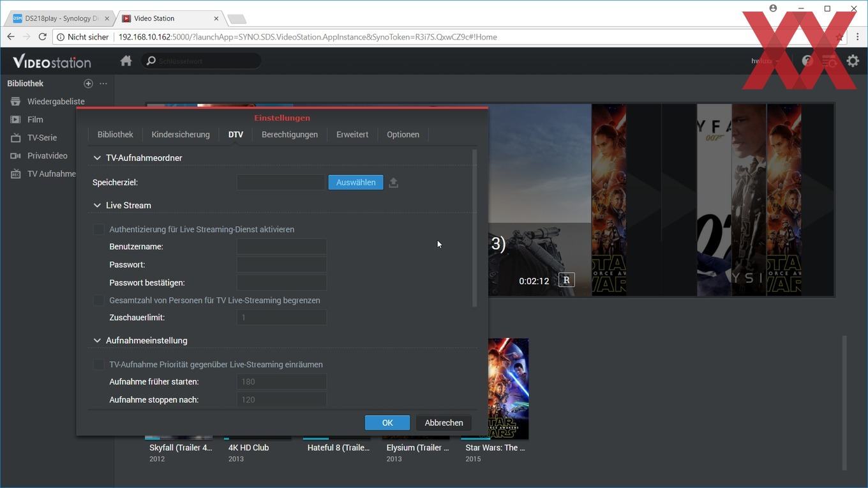The image size is (868, 488).
Task: Switch to DS218play Synology tab
Action: coord(61,19)
